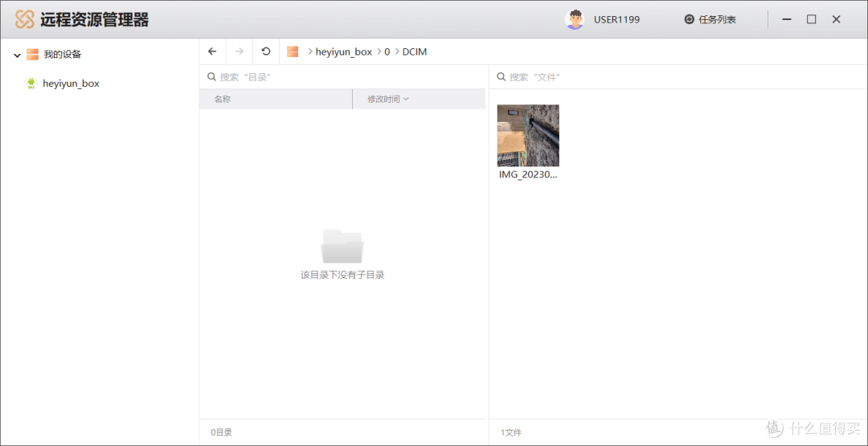This screenshot has width=868, height=446.
Task: Open the user avatar profile
Action: point(575,19)
